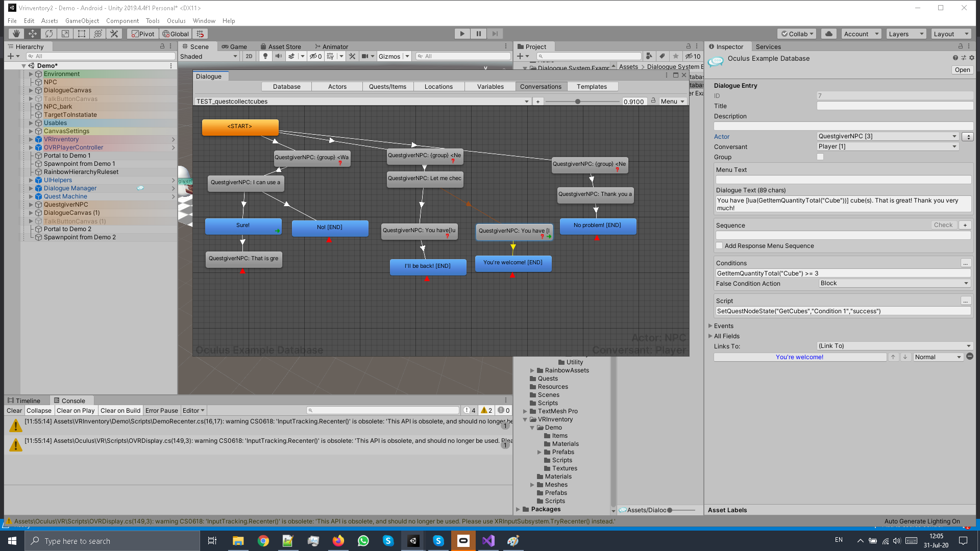The width and height of the screenshot is (980, 551).
Task: Click the Open button in Inspector
Action: pyautogui.click(x=962, y=70)
